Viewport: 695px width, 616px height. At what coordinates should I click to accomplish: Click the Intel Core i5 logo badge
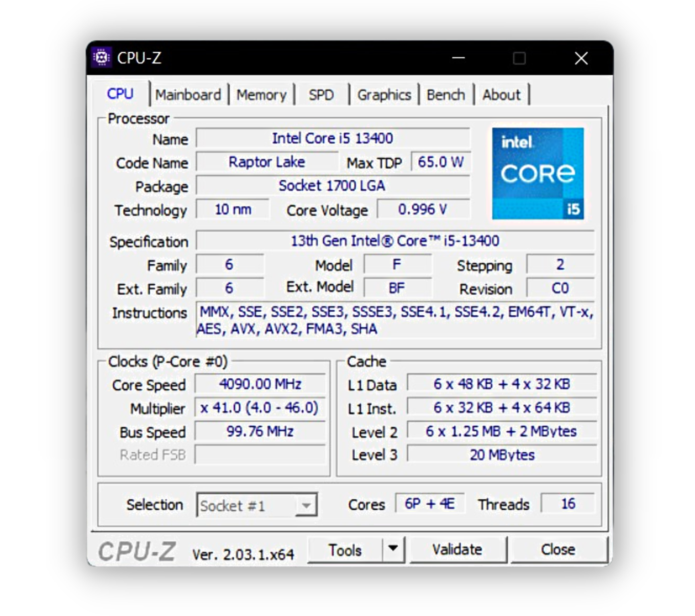(538, 173)
